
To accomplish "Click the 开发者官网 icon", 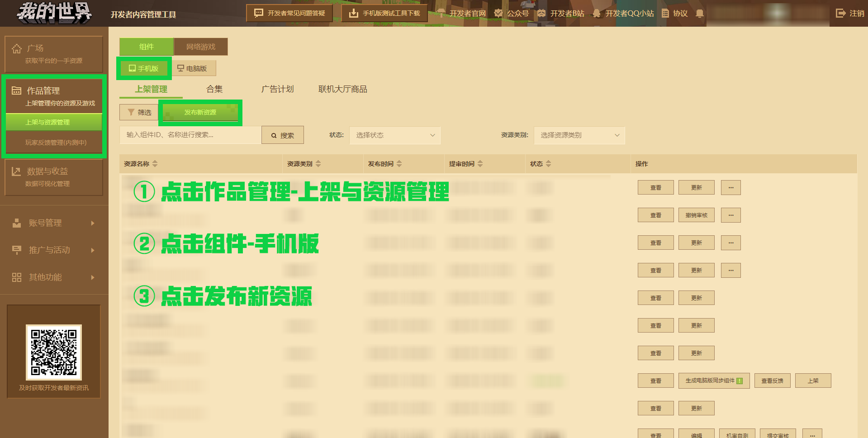I will 441,13.
